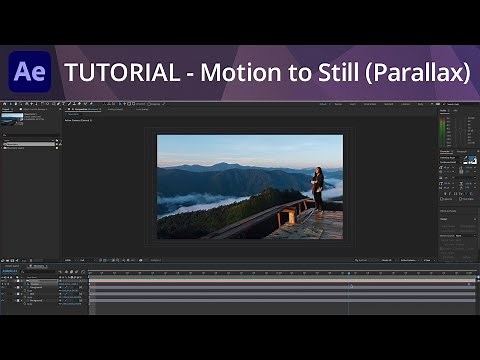Select the Clone Stamp tool
480x360 pixels.
click(x=74, y=104)
